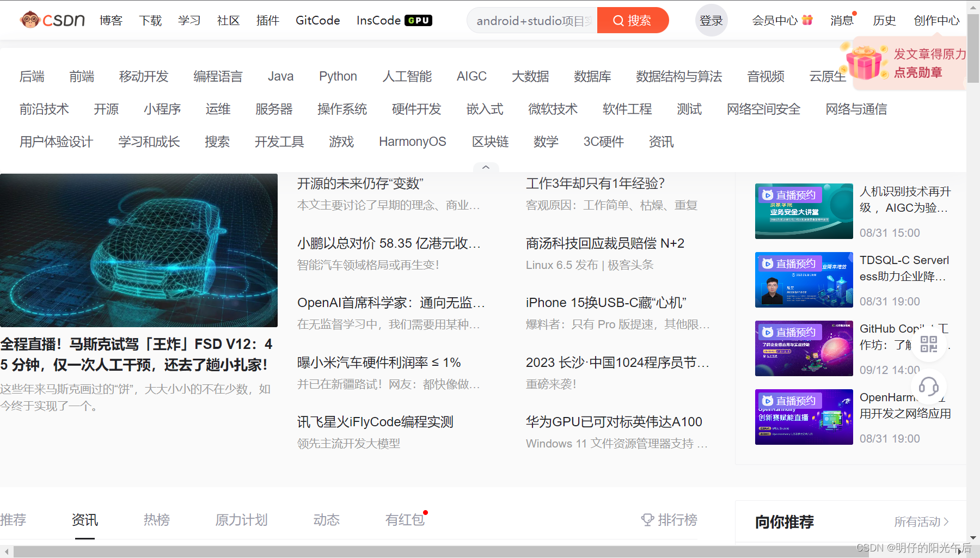Open article 开源的未来仍存“变数”
Viewport: 980px width, 558px height.
coord(360,183)
